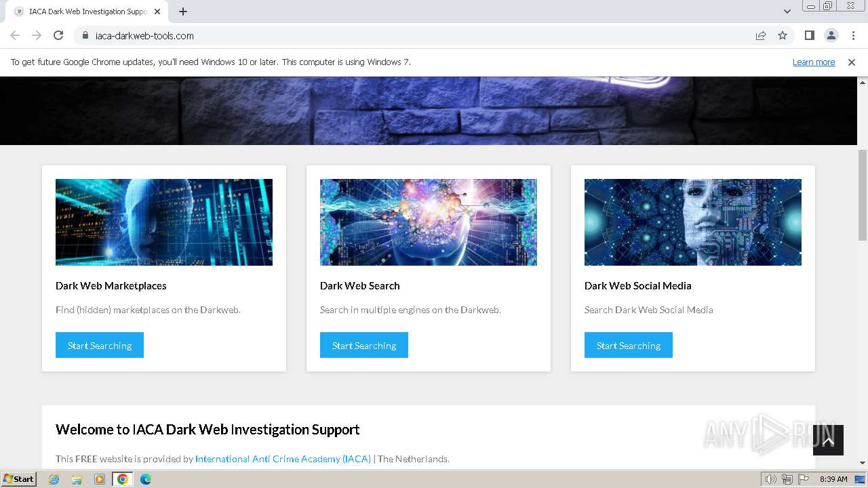Open Learn more link about Chrome updates

(814, 62)
